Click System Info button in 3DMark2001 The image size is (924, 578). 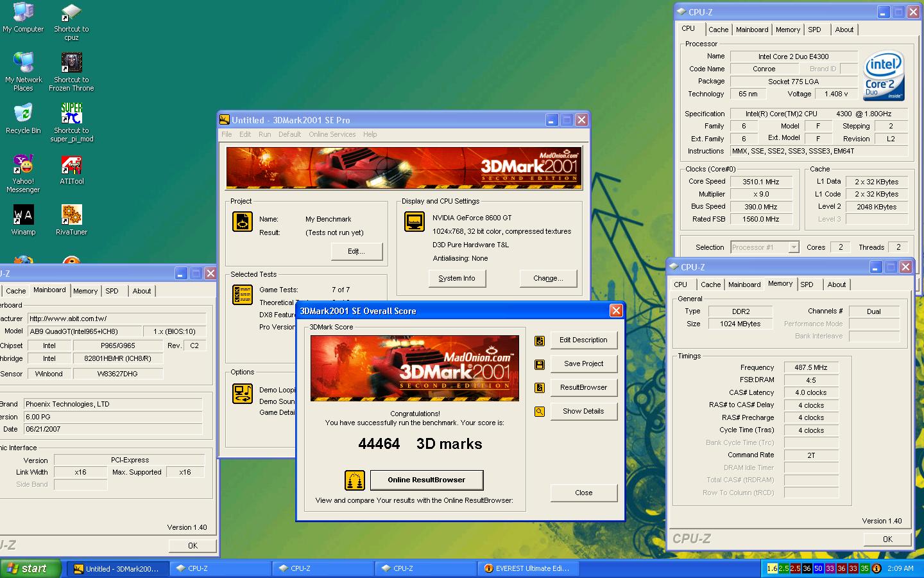(x=457, y=278)
